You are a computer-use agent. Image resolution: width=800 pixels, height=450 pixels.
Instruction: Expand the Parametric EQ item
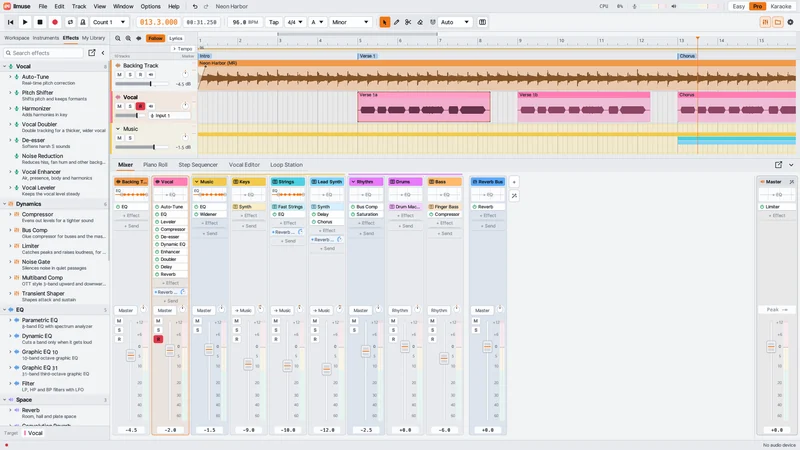click(10, 320)
